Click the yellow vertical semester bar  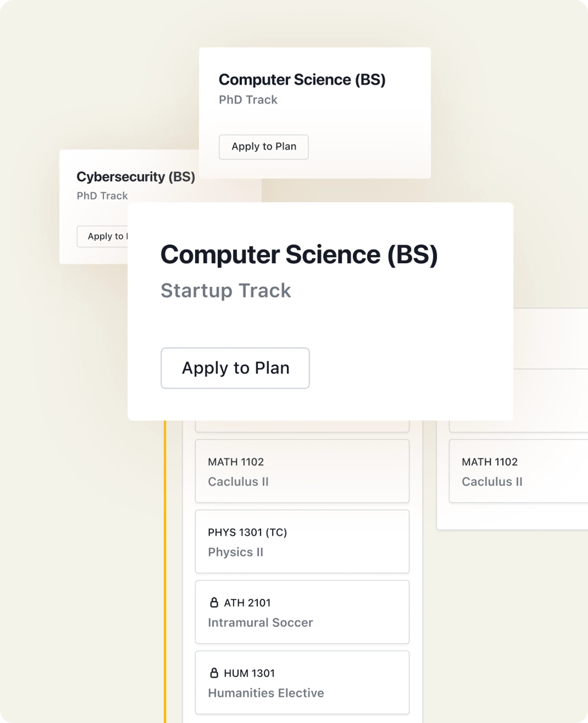point(165,572)
